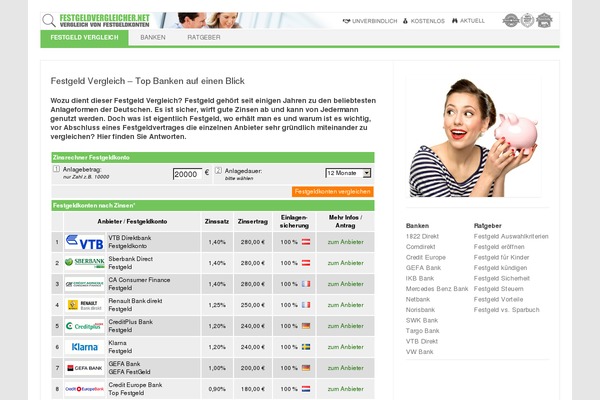600x400 pixels.
Task: Click the Festgeldkonten vergleichen button
Action: click(333, 191)
